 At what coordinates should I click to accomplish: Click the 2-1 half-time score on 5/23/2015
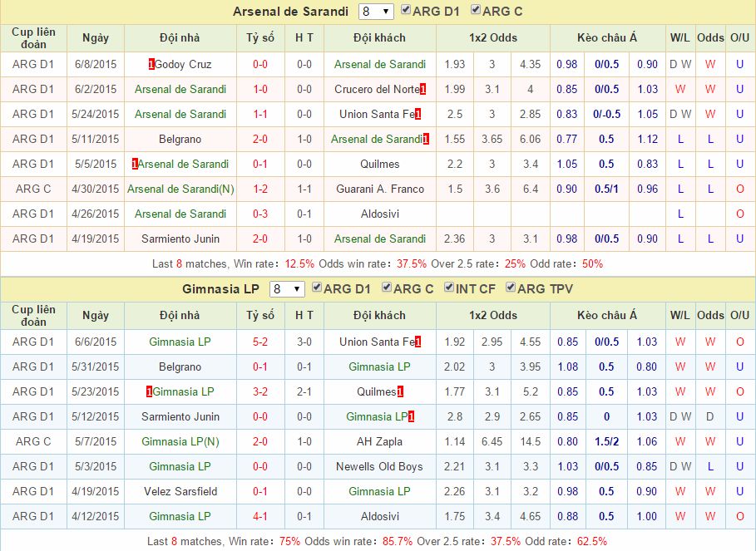coord(304,392)
